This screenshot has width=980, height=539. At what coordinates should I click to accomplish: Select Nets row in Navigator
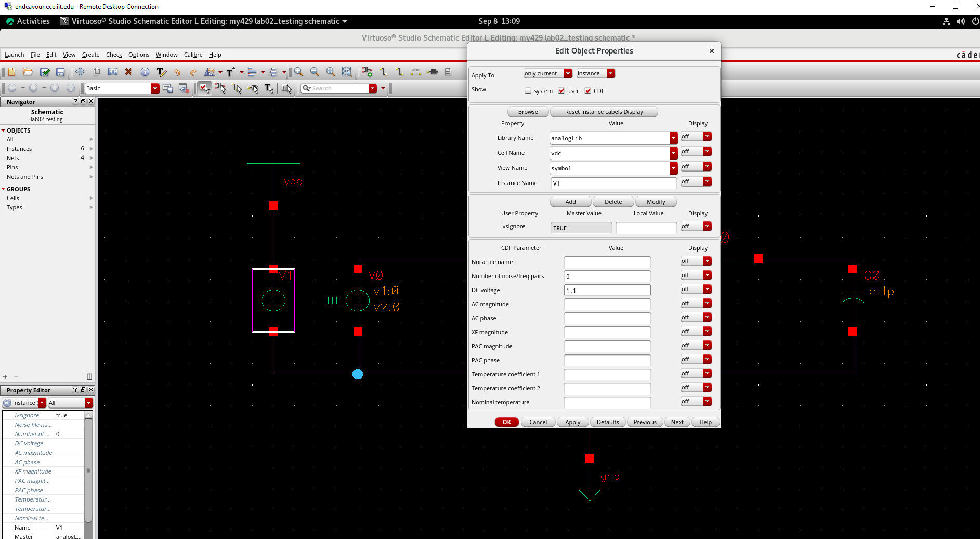tap(48, 158)
